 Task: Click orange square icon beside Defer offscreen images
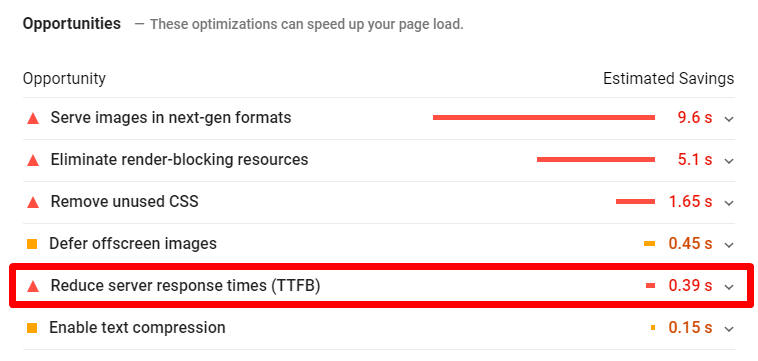click(32, 244)
